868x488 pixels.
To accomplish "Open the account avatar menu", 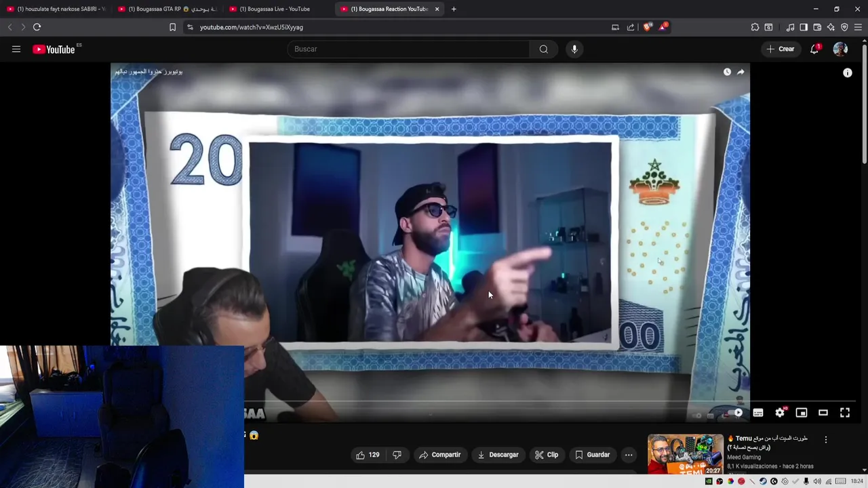I will (x=840, y=49).
